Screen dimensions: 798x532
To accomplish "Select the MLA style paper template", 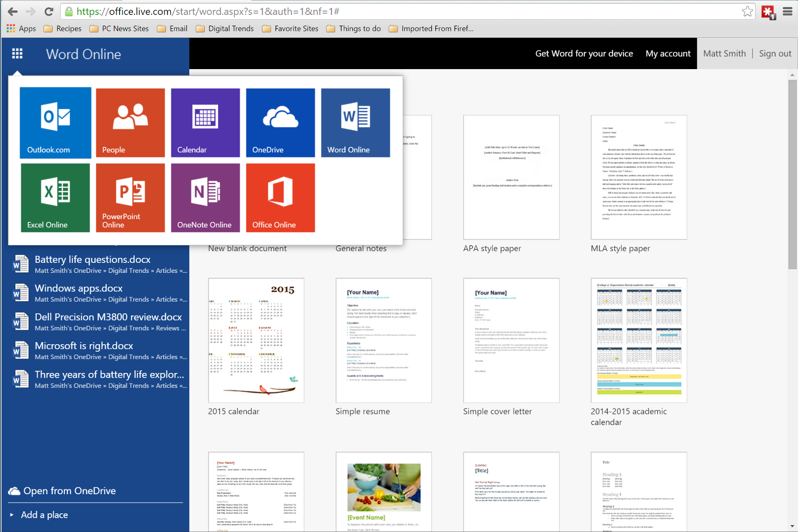I will click(639, 177).
